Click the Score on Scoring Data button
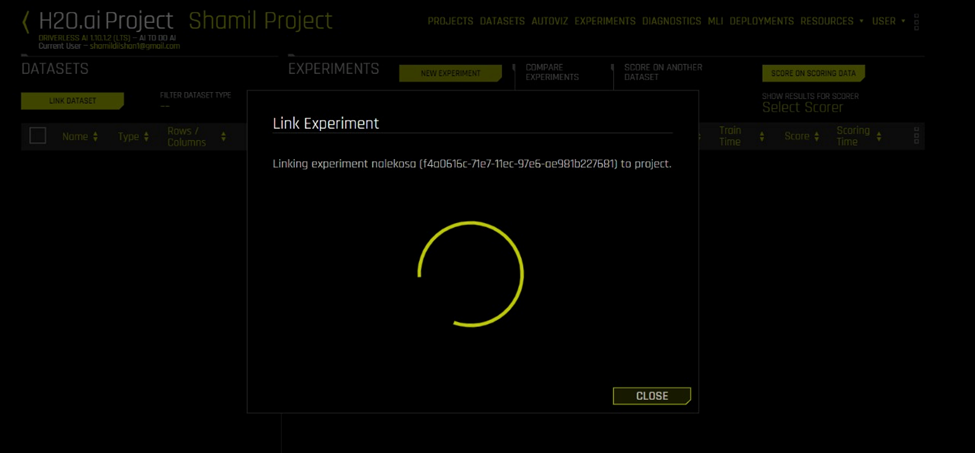The width and height of the screenshot is (975, 453). click(812, 74)
